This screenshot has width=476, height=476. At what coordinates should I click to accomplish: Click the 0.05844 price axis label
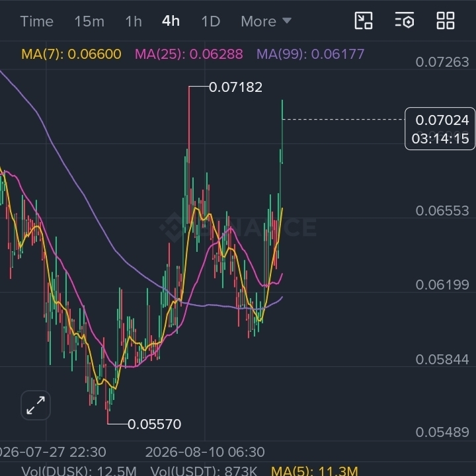coord(442,360)
